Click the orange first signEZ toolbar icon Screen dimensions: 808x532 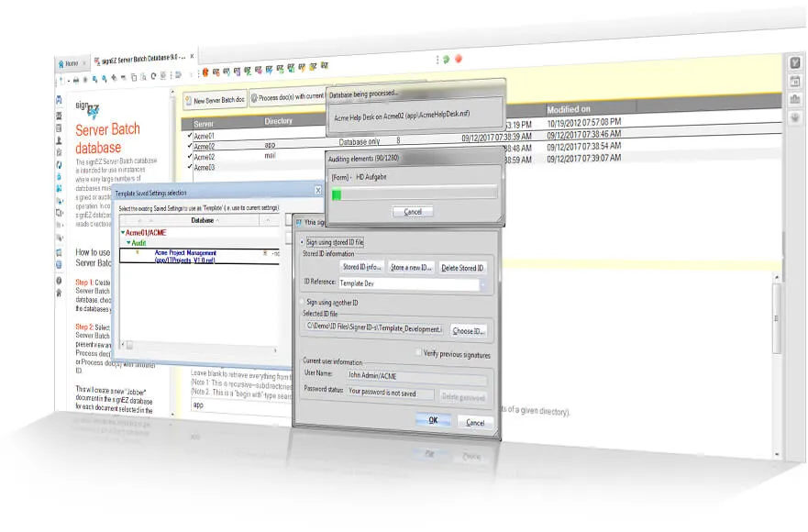pyautogui.click(x=205, y=72)
